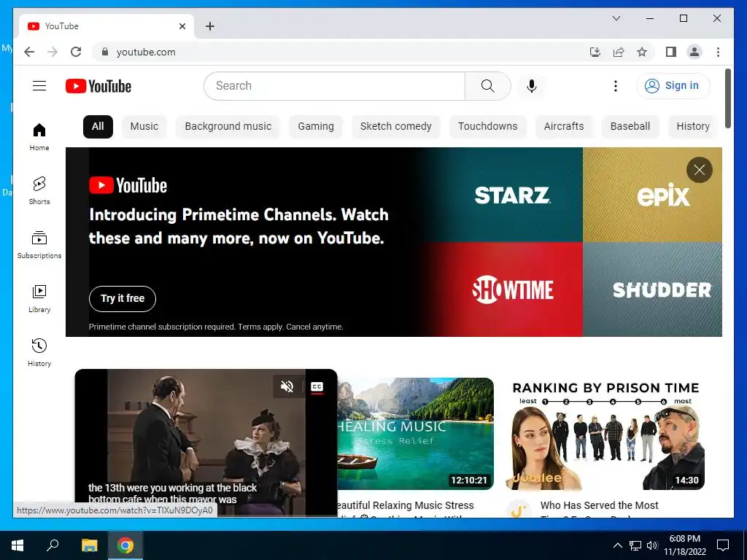Image resolution: width=747 pixels, height=560 pixels.
Task: Share this page via the share icon
Action: 619,52
